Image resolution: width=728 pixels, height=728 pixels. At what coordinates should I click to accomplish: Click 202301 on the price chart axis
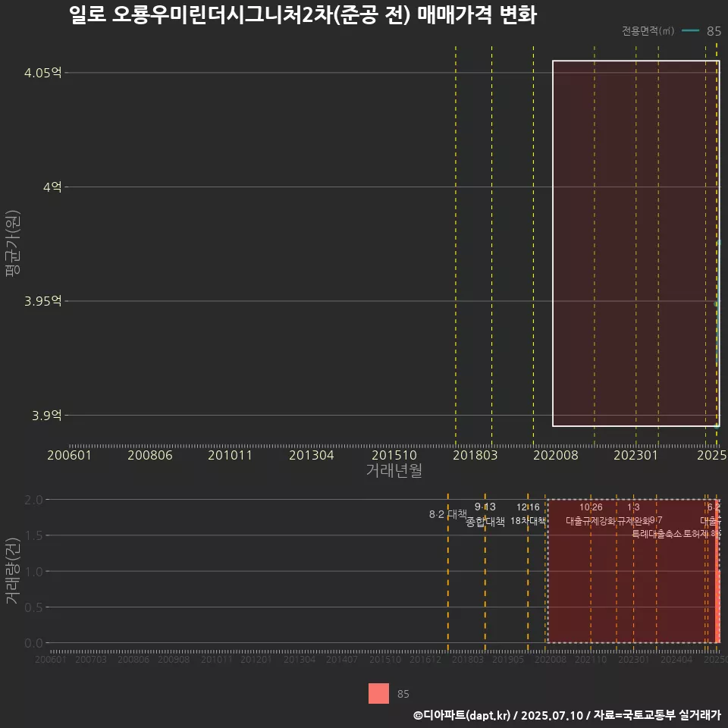[x=636, y=455]
